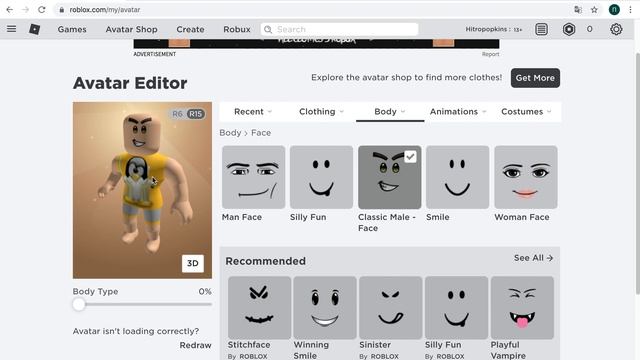This screenshot has height=360, width=640.
Task: Click the Redraw link
Action: pos(196,345)
